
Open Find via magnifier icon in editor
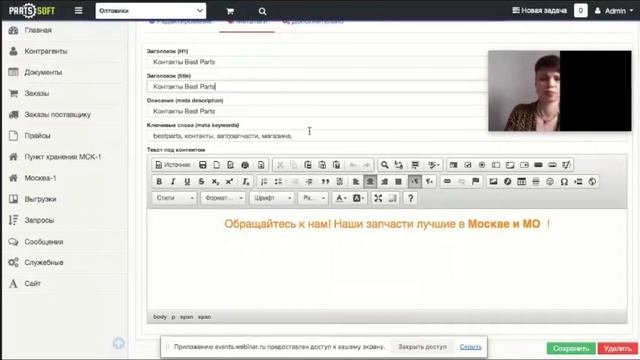384,165
